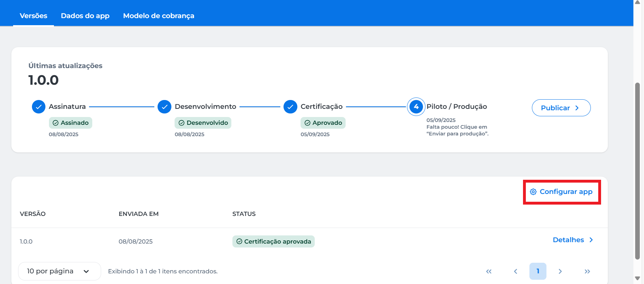Click the vertical scrollbar thumb
644x284 pixels.
coord(637,170)
